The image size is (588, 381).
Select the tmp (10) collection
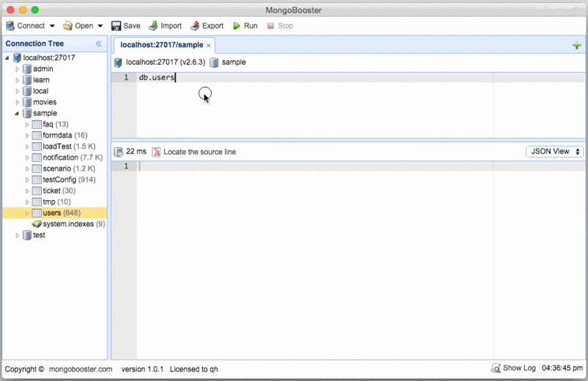[x=57, y=202]
